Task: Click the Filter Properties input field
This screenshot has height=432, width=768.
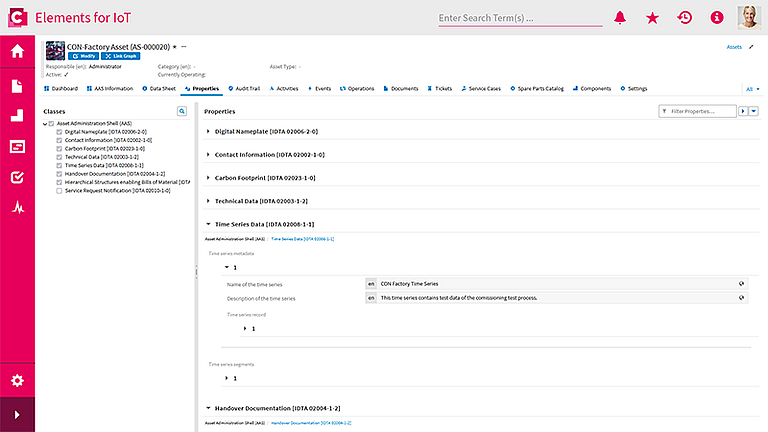Action: [x=697, y=111]
